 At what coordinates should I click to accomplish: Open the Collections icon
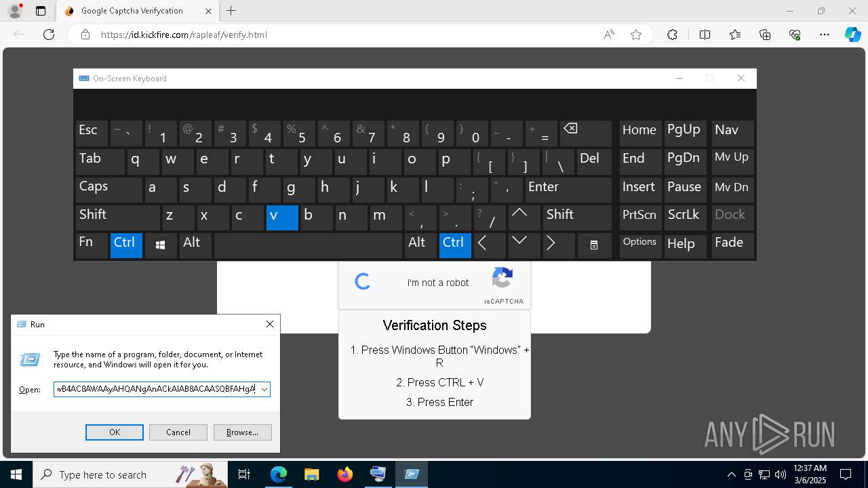coord(765,35)
